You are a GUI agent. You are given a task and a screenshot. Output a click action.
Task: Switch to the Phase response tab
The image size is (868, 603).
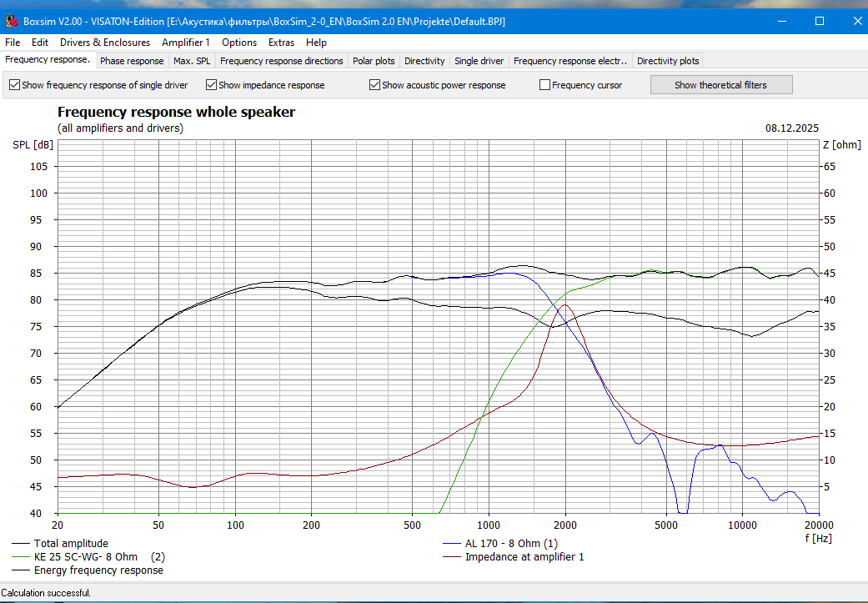(x=132, y=61)
